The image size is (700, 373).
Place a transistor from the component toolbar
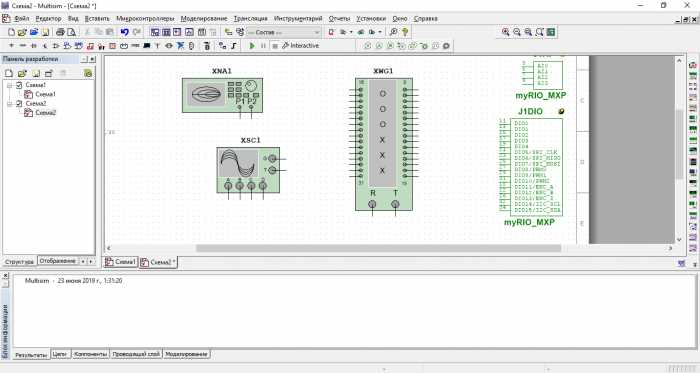coord(45,46)
